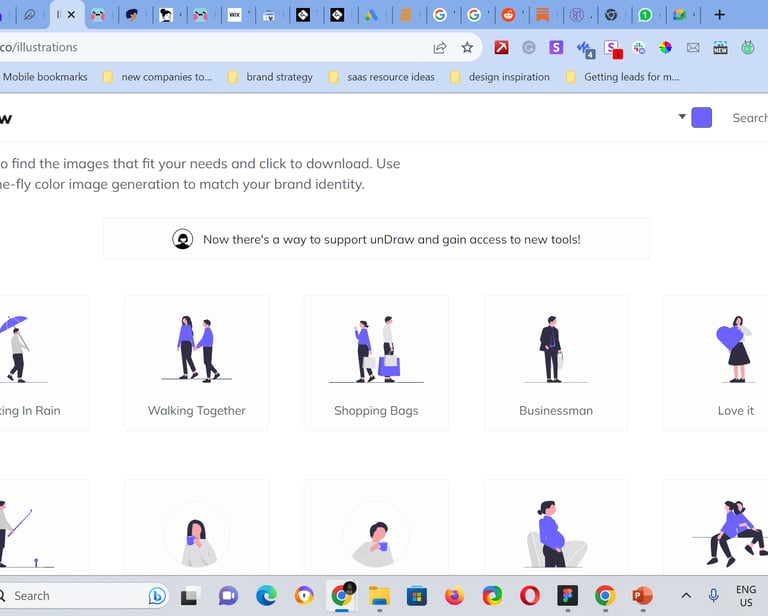Close the active unDraw browser tab
Viewport: 768px width, 616px height.
tap(72, 15)
